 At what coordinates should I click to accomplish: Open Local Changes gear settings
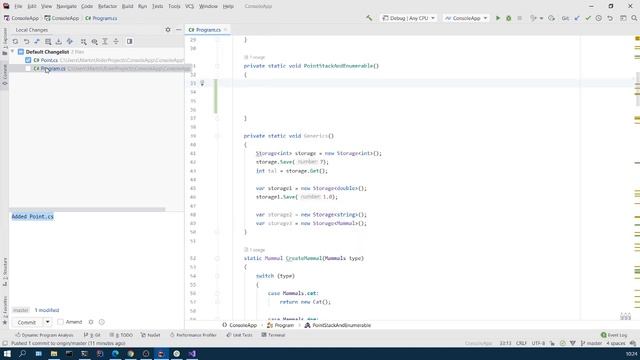click(168, 30)
